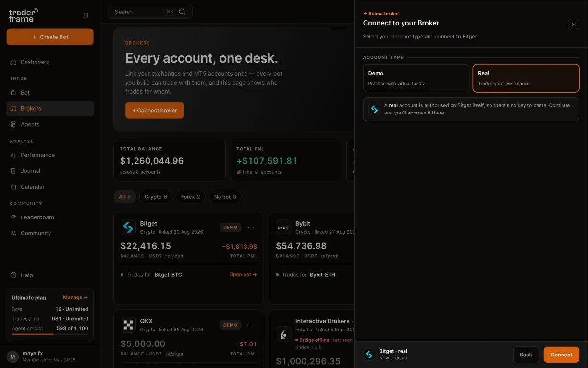Refresh the Bybit balance
The width and height of the screenshot is (588, 368).
(x=330, y=256)
